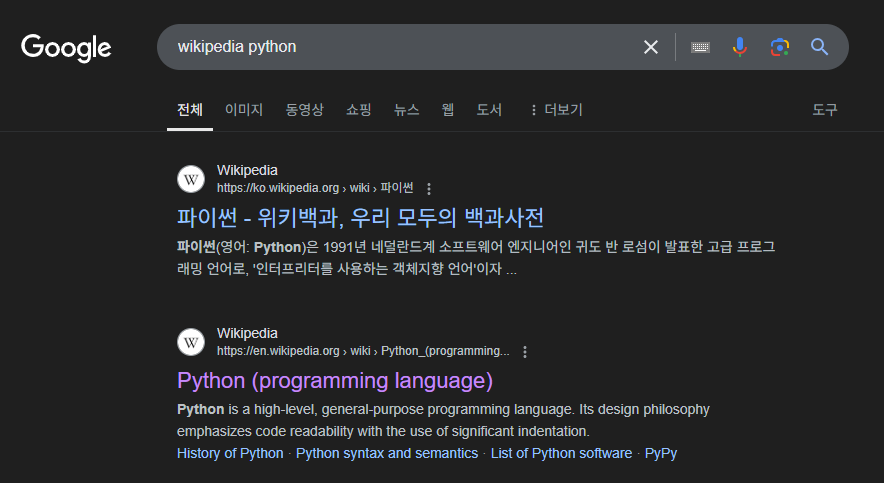Open the 쇼핑 tab
This screenshot has width=884, height=483.
tap(359, 109)
